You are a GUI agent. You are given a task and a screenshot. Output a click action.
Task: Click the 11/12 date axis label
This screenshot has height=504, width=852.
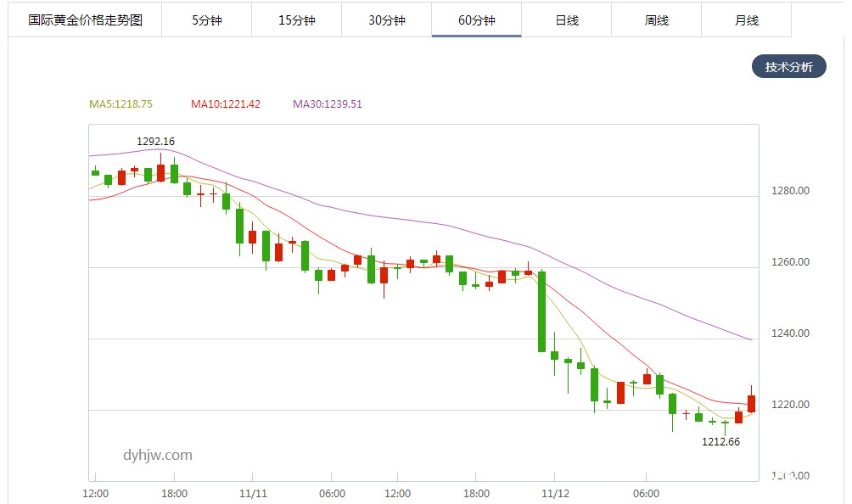click(x=555, y=493)
